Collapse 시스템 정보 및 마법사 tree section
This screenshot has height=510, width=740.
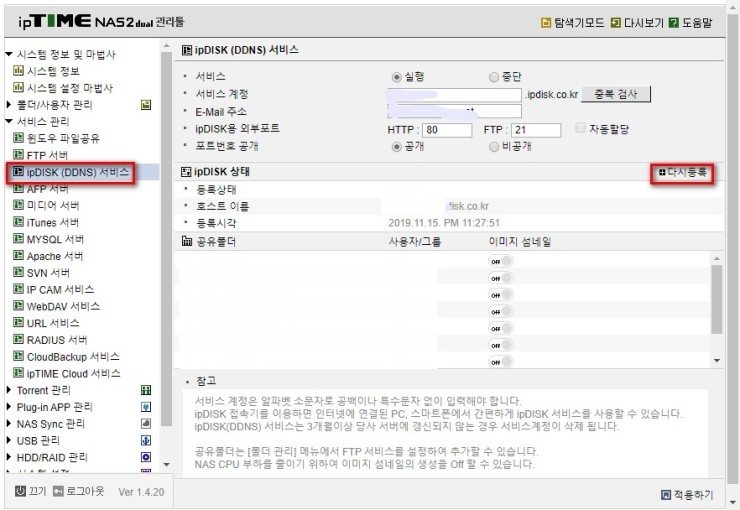point(8,54)
